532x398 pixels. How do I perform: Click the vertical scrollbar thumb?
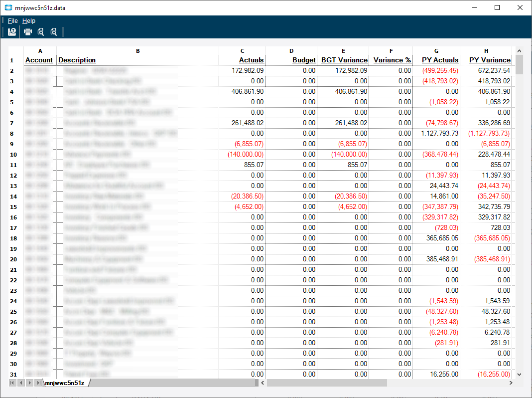[519, 64]
